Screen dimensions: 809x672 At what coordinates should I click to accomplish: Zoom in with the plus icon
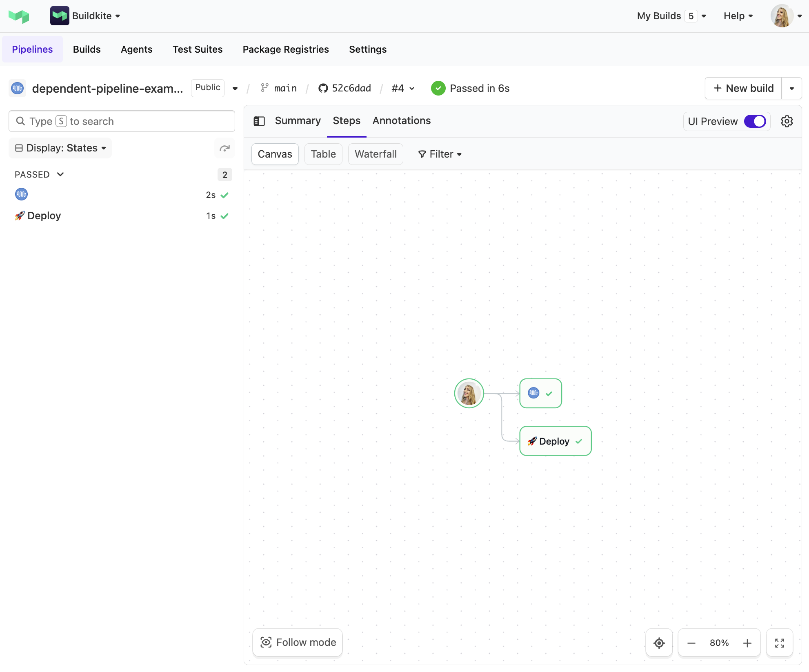click(x=747, y=643)
